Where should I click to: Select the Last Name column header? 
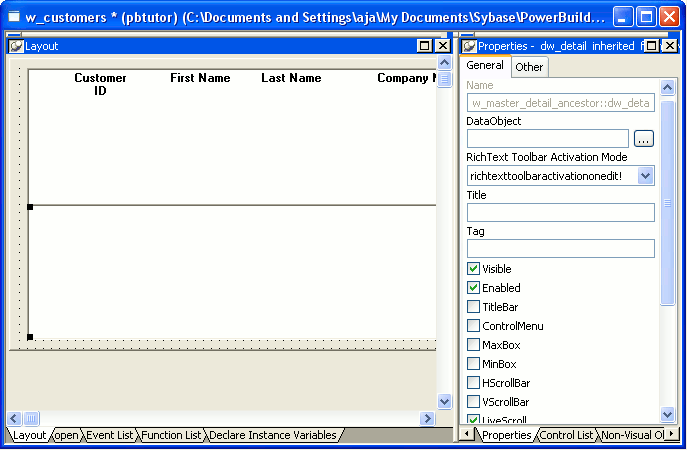click(291, 78)
